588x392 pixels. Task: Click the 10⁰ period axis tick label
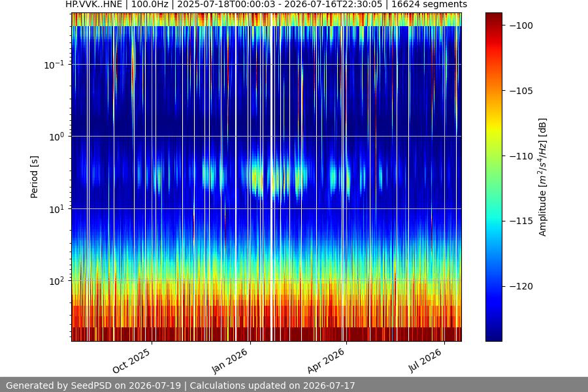[57, 137]
